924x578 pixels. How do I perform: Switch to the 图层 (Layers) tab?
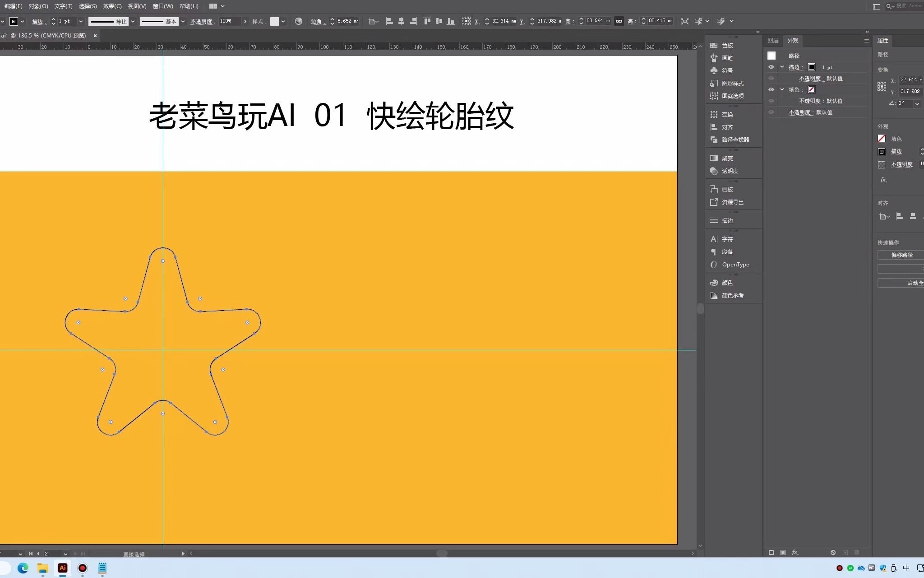773,41
